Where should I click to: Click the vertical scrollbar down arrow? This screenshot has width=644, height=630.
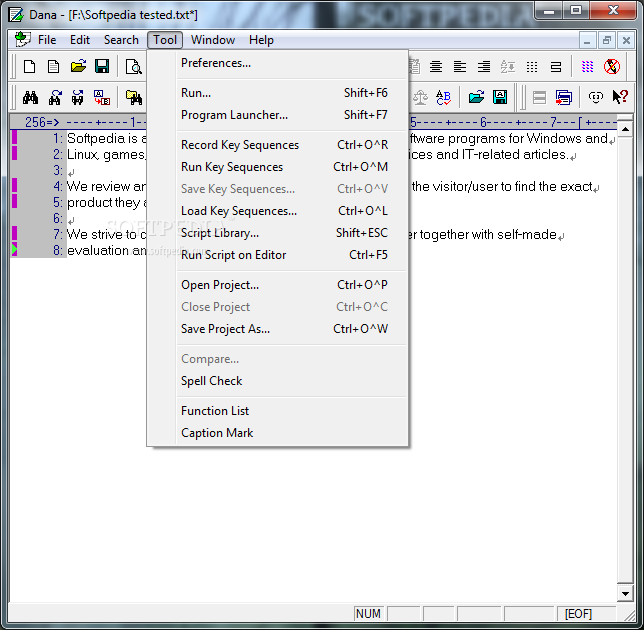pyautogui.click(x=625, y=593)
